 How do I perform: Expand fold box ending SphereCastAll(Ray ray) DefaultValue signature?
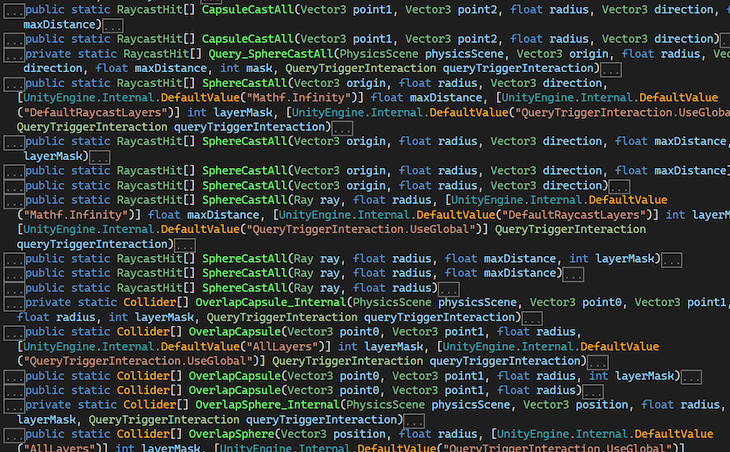(x=185, y=245)
